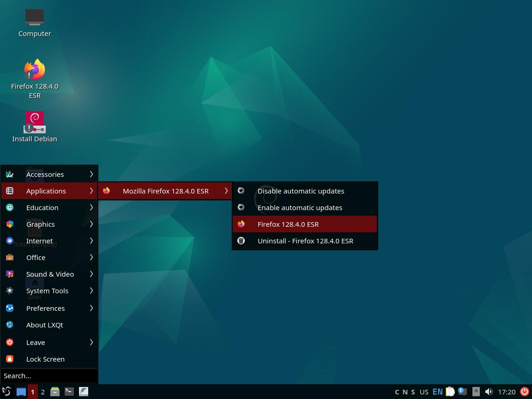
Task: Expand the Preferences chevron arrow
Action: pos(91,308)
